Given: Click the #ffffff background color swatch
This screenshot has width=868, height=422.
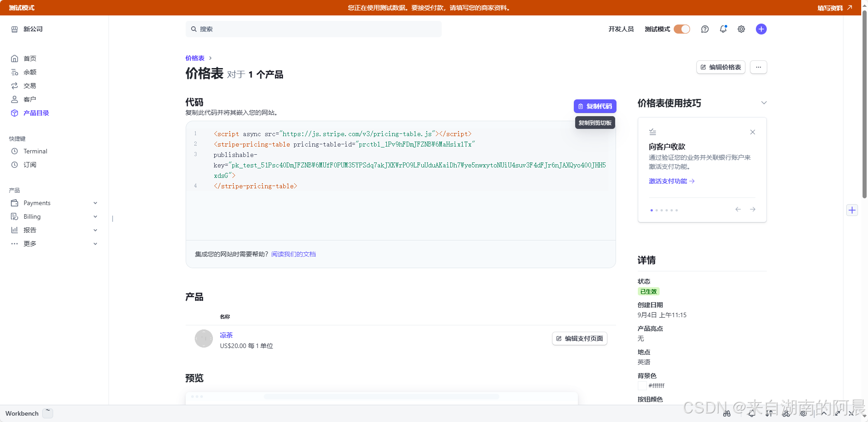Looking at the screenshot, I should click(642, 386).
